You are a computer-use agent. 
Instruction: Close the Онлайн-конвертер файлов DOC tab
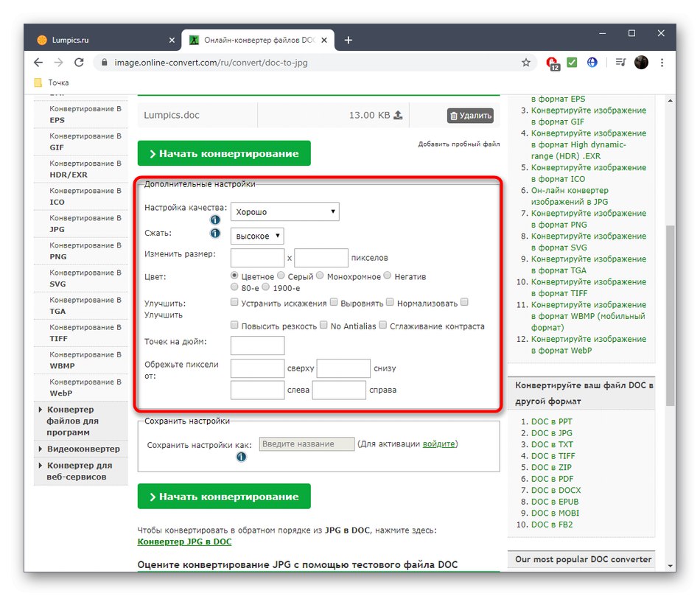coord(324,41)
